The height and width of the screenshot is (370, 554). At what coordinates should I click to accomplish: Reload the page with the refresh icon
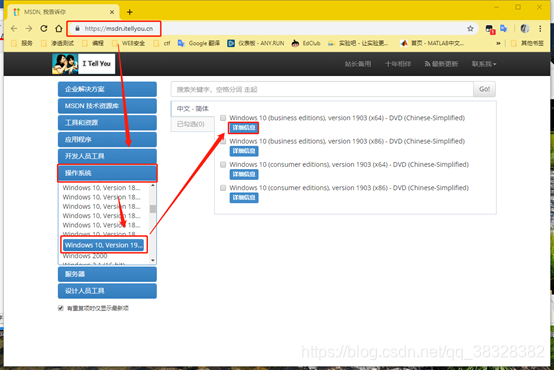44,29
